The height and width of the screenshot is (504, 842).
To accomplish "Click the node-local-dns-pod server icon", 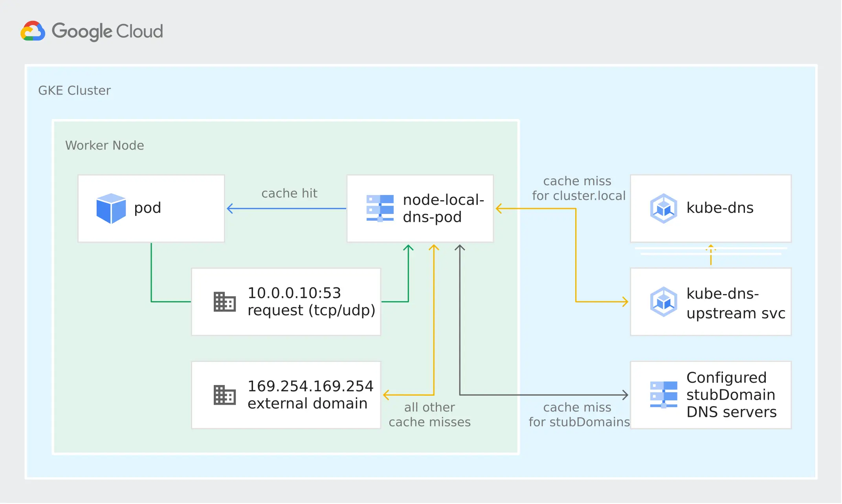I will 380,208.
